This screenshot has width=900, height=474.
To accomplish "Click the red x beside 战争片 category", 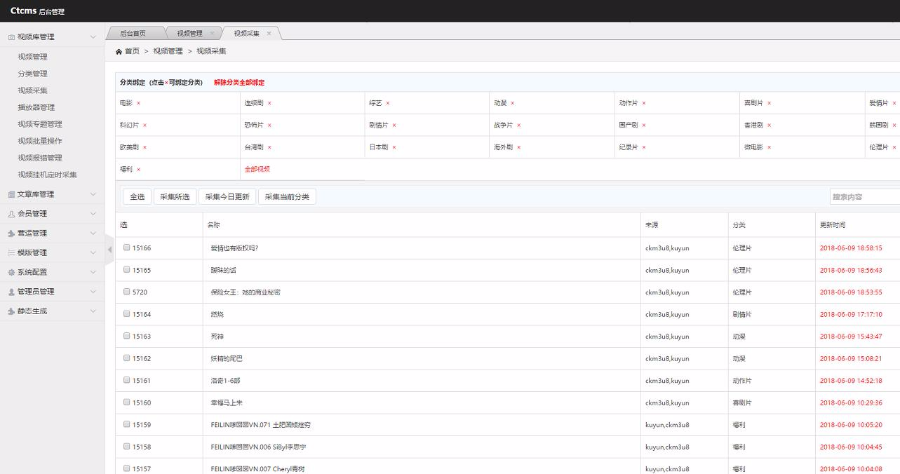I will pyautogui.click(x=519, y=125).
